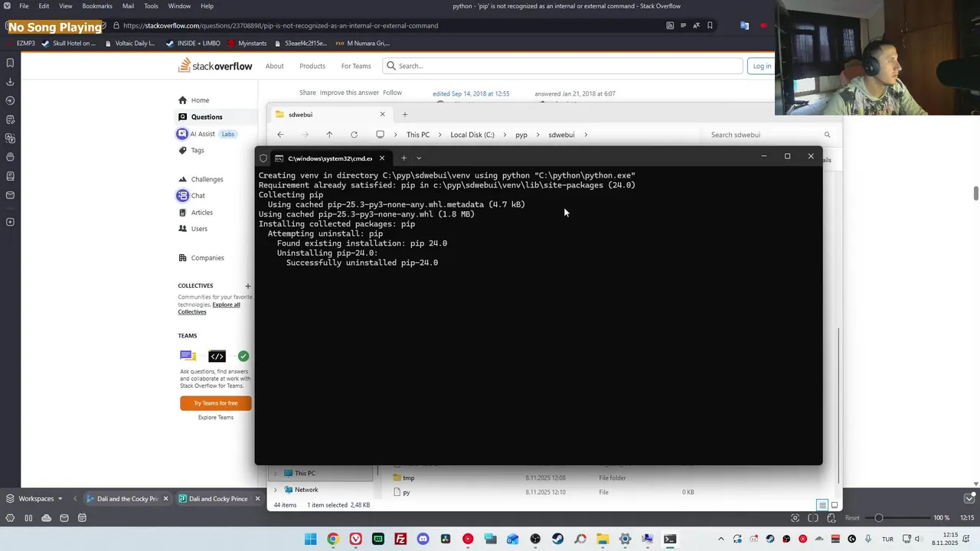Screen dimensions: 980x551
Task: Click the Stack Overflow logo
Action: point(215,66)
